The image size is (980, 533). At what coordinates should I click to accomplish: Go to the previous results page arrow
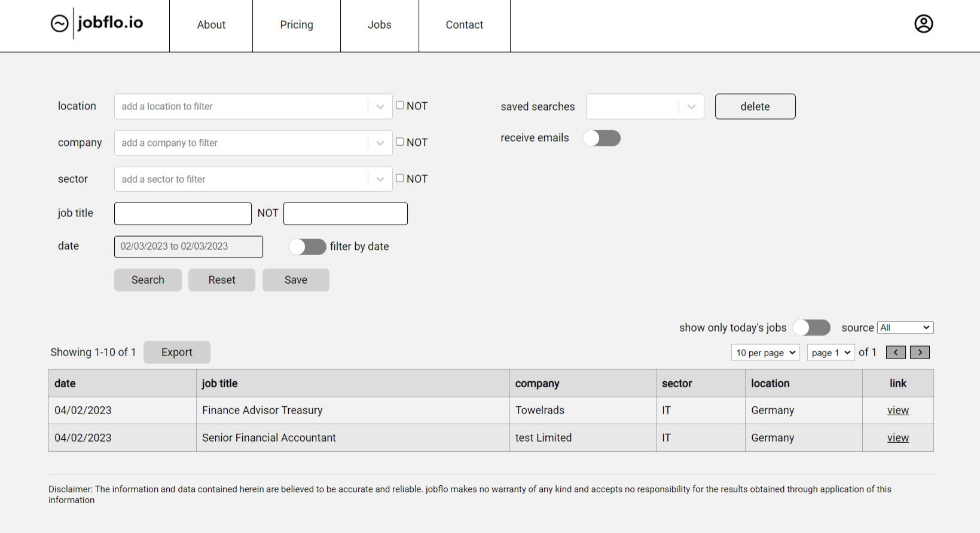tap(896, 353)
